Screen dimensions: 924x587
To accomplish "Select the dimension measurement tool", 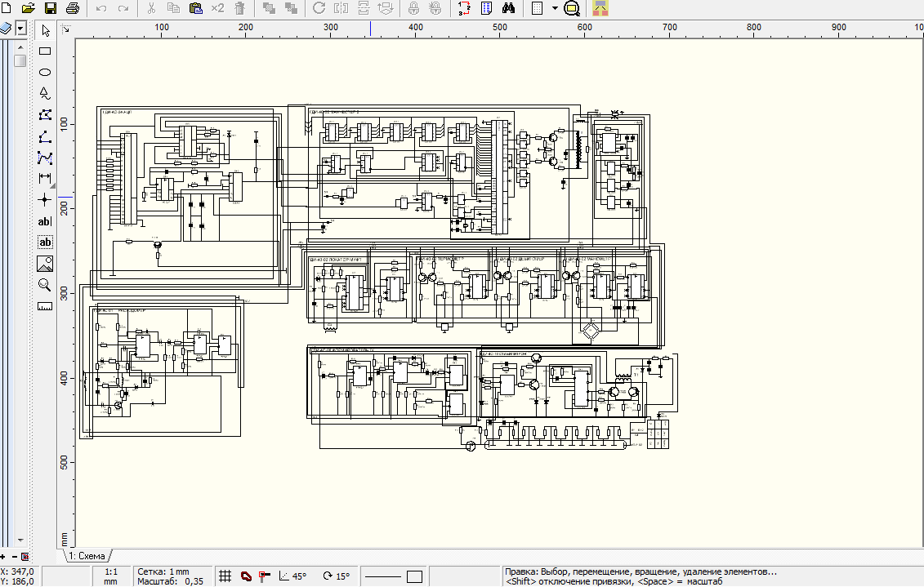I will click(46, 179).
